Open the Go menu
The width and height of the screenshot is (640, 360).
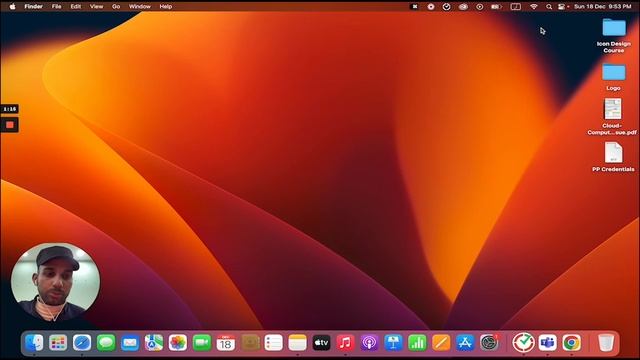116,7
